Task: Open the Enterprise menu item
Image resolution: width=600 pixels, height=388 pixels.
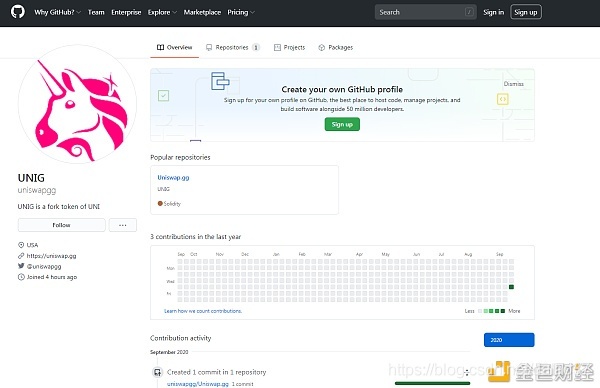Action: (x=126, y=12)
